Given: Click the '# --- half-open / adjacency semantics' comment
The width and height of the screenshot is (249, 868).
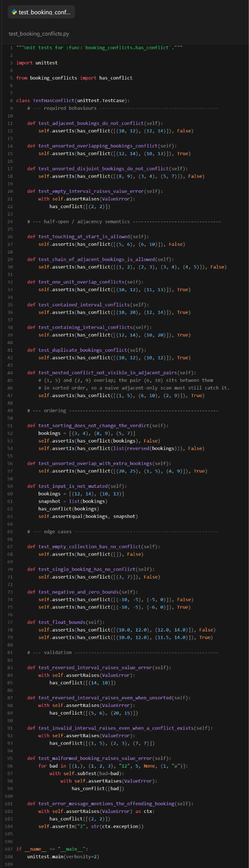Looking at the screenshot, I should pyautogui.click(x=124, y=221).
